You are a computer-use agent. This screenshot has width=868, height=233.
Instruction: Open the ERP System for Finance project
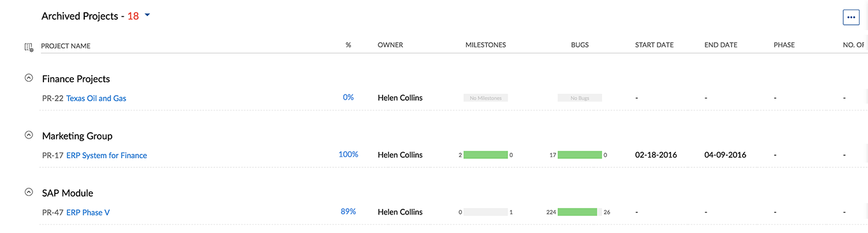click(x=107, y=155)
